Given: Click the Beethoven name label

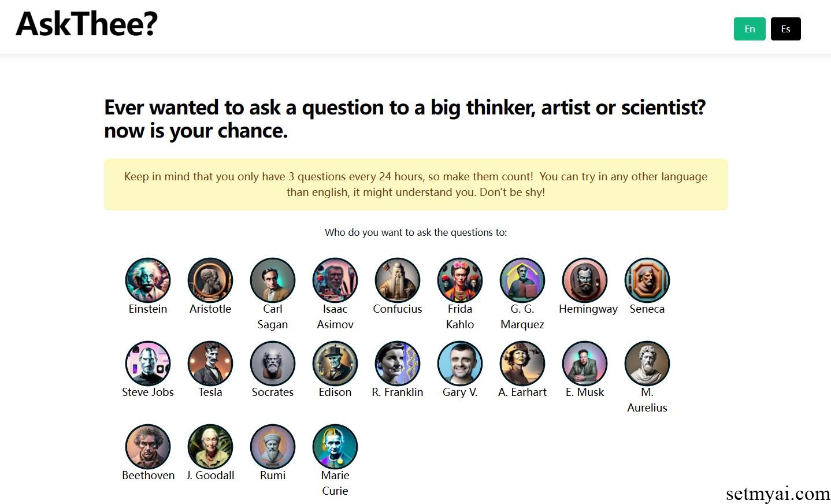Looking at the screenshot, I should click(x=148, y=475).
